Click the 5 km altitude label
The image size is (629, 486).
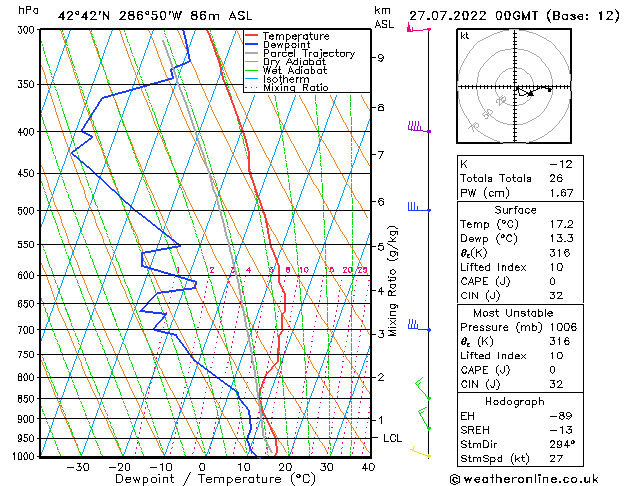coord(380,247)
